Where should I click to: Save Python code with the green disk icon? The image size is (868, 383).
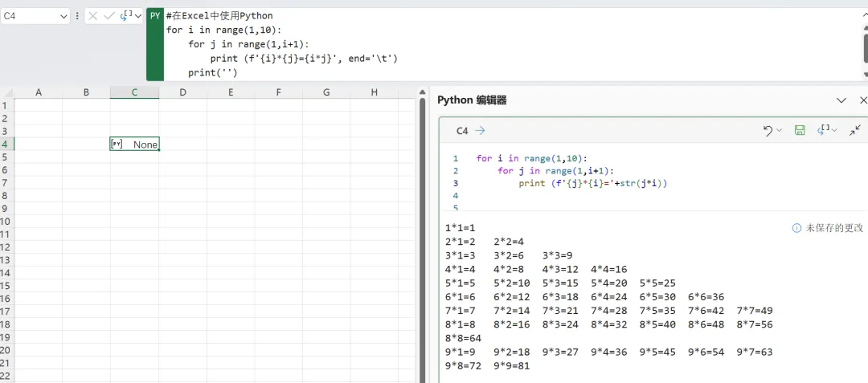(800, 130)
